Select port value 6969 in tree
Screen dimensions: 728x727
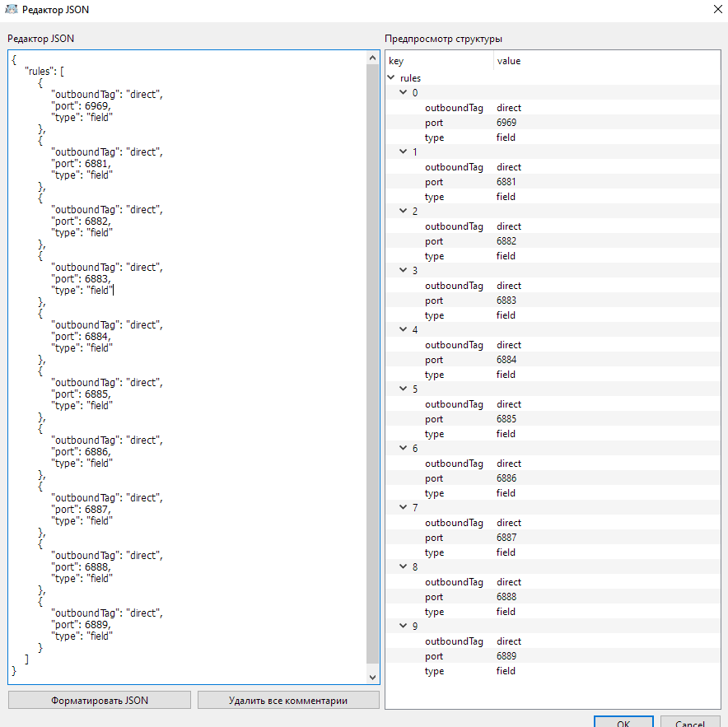click(506, 123)
